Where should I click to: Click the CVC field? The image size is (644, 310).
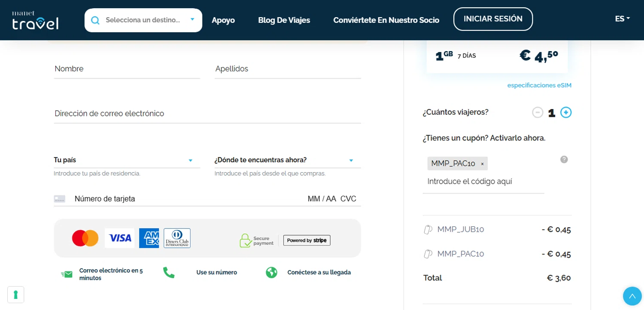pyautogui.click(x=348, y=199)
